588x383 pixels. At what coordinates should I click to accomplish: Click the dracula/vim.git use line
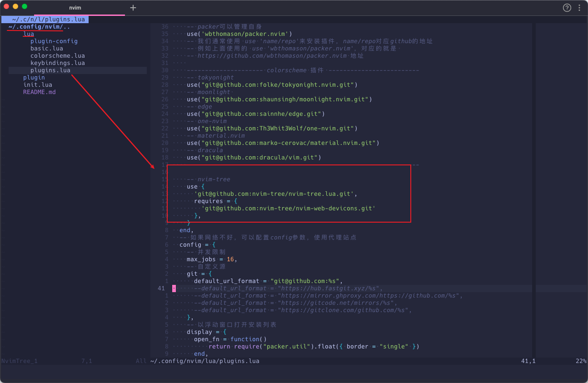click(x=254, y=158)
